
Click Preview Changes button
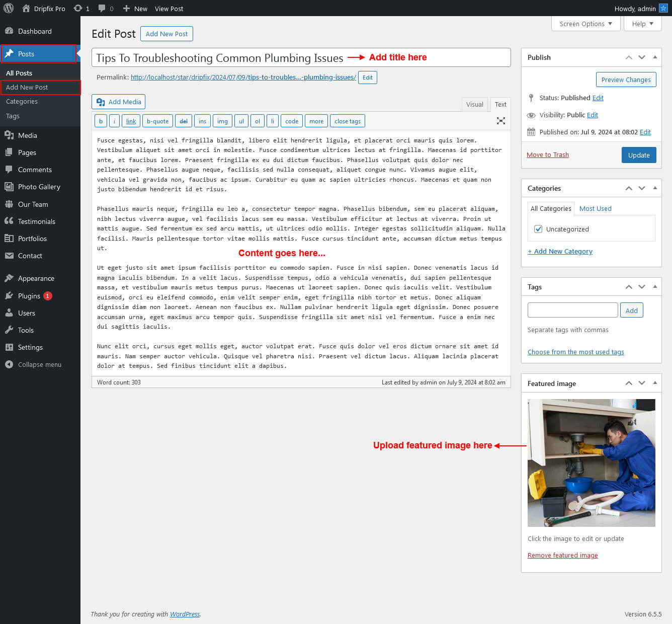tap(626, 80)
